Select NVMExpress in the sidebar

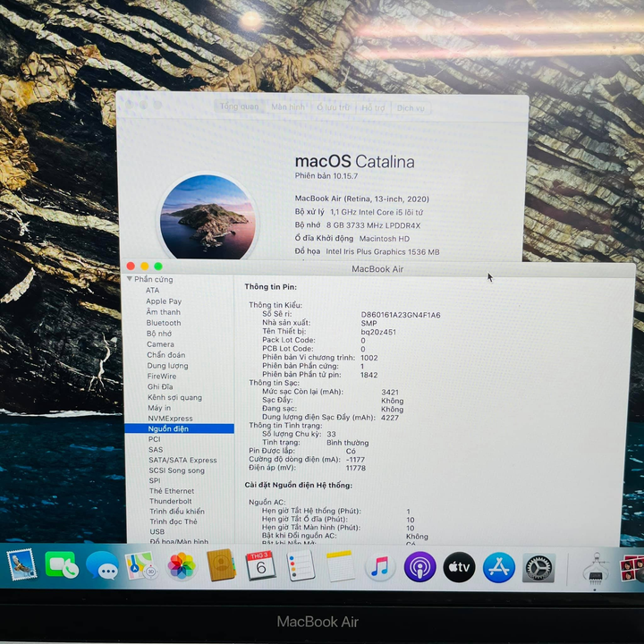[x=170, y=419]
